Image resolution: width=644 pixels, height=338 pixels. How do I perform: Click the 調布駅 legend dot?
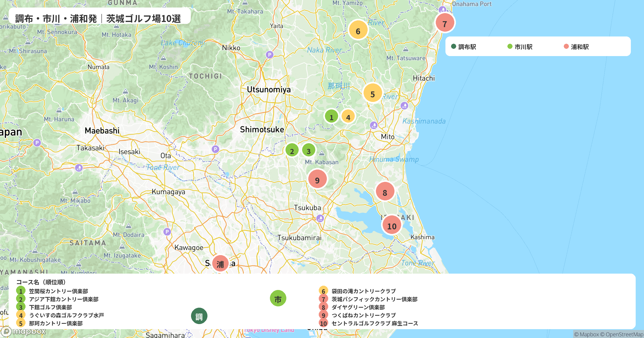pos(454,46)
